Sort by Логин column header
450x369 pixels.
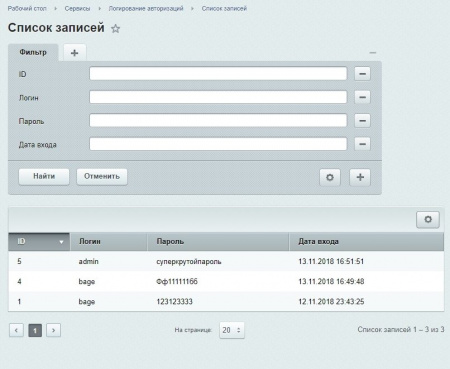[109, 242]
